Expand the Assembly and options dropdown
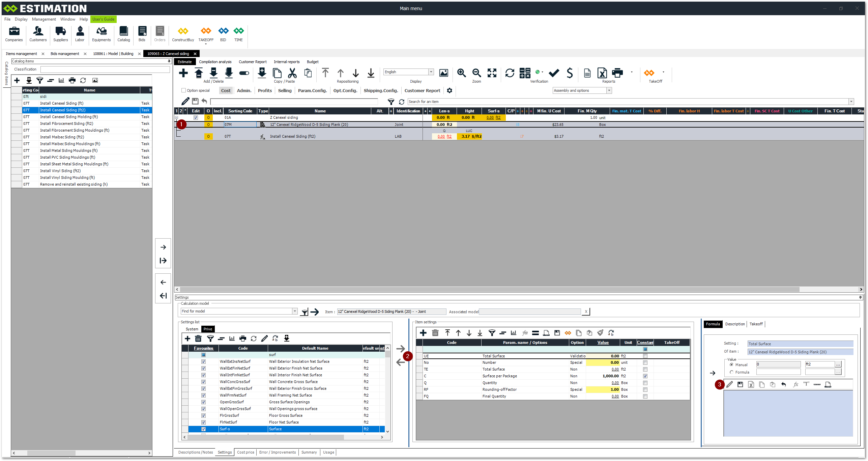 pos(609,90)
